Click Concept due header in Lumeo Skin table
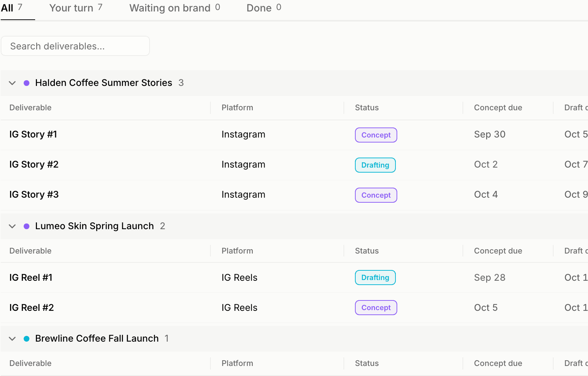This screenshot has width=588, height=376. pos(498,251)
